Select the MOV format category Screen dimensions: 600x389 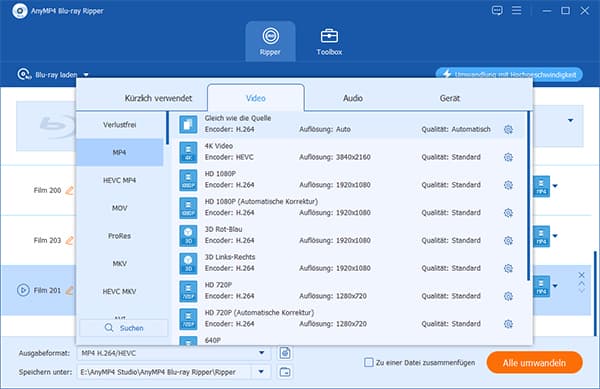coord(120,208)
